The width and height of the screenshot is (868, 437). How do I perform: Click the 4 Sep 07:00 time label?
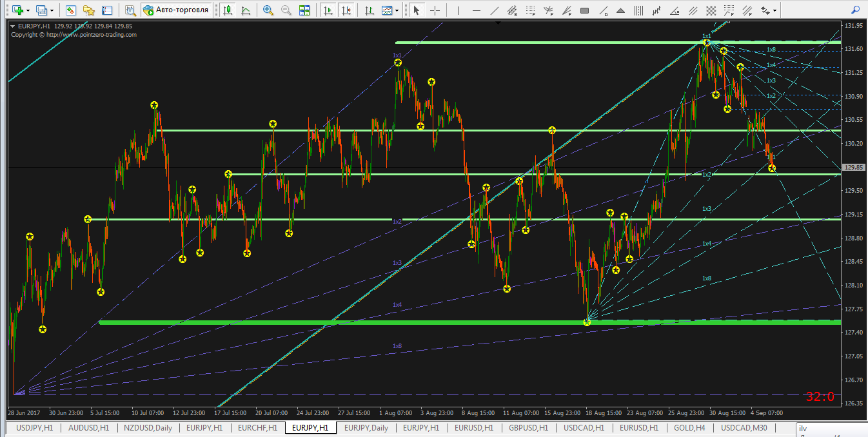(767, 413)
